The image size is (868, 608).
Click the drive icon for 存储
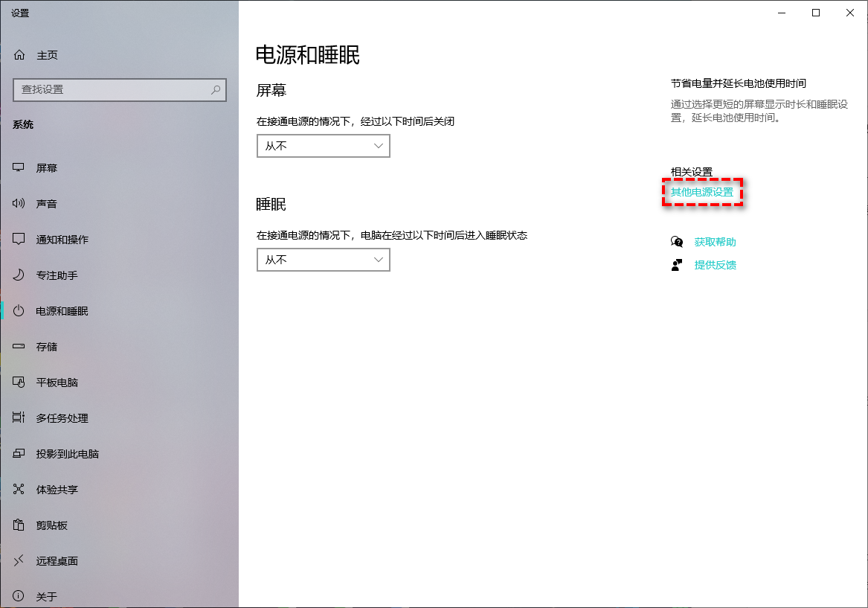pyautogui.click(x=19, y=346)
